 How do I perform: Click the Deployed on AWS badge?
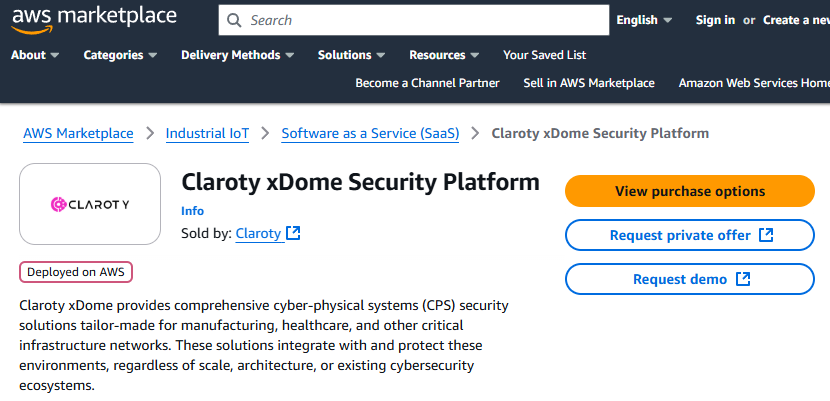click(76, 272)
